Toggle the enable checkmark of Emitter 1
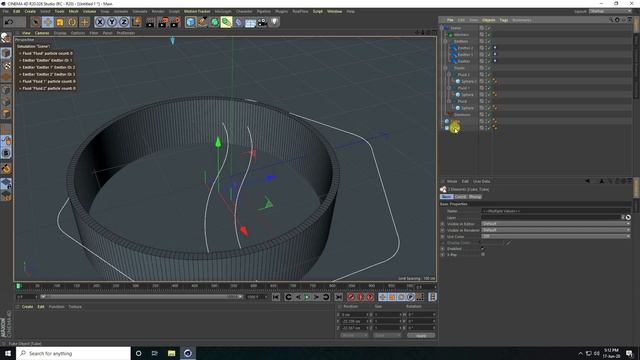640x360 pixels. 489,54
